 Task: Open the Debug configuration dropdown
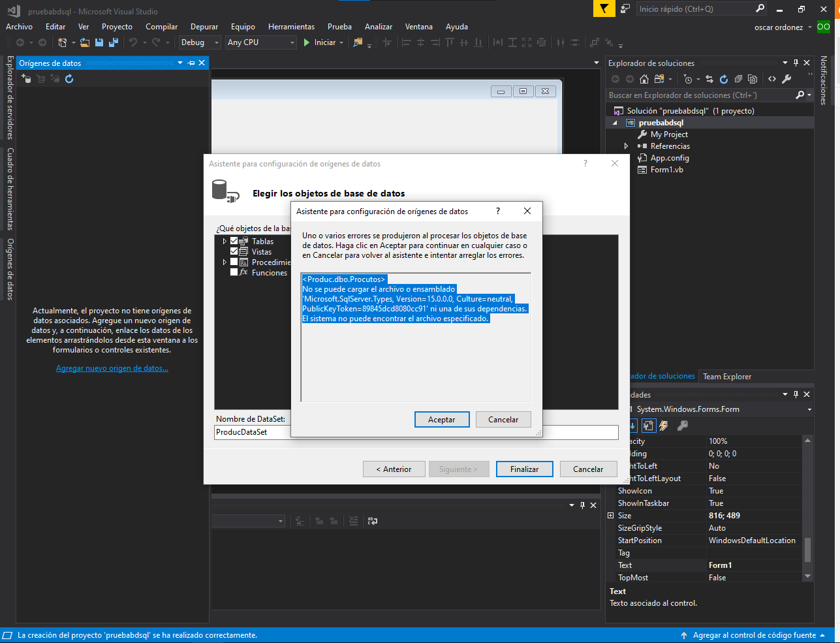point(200,42)
